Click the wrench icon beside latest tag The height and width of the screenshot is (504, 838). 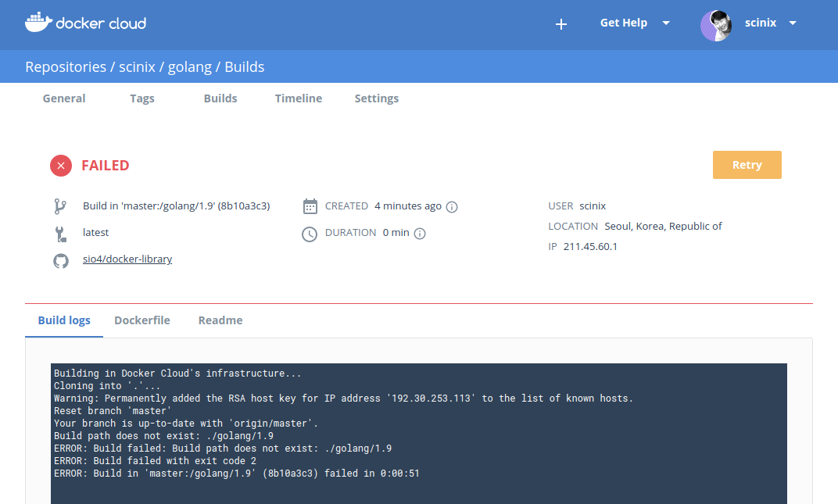point(60,234)
